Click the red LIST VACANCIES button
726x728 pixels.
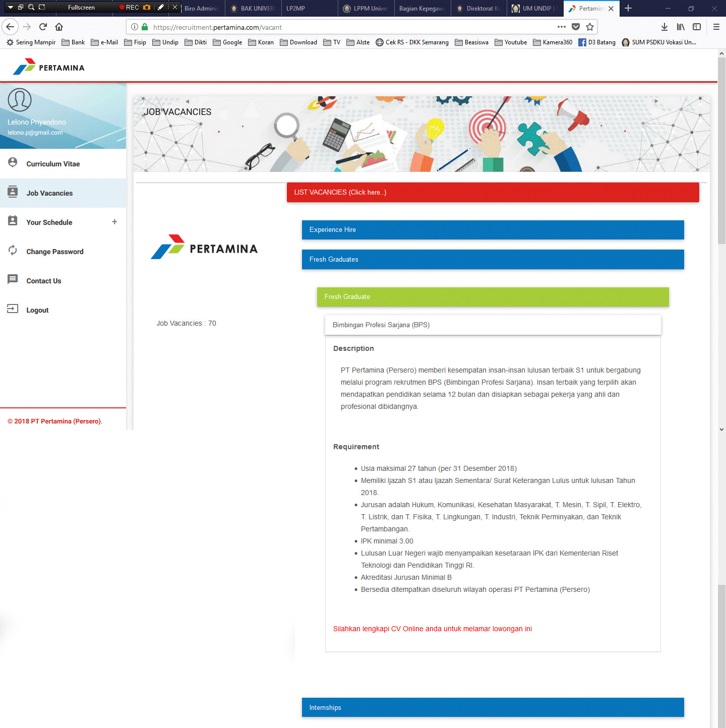(x=493, y=192)
